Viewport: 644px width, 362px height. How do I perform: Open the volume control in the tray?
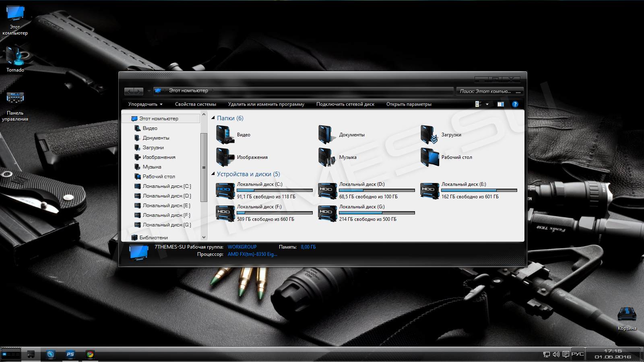pyautogui.click(x=556, y=354)
